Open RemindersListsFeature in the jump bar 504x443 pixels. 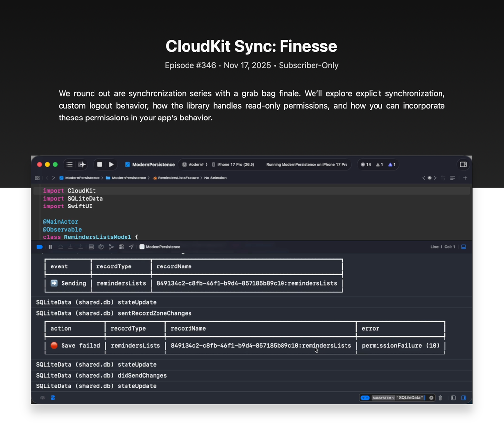pyautogui.click(x=175, y=178)
